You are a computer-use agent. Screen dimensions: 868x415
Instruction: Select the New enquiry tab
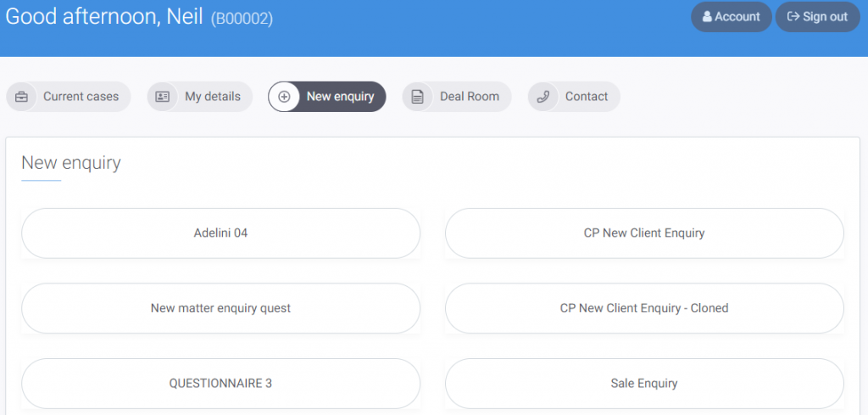327,97
